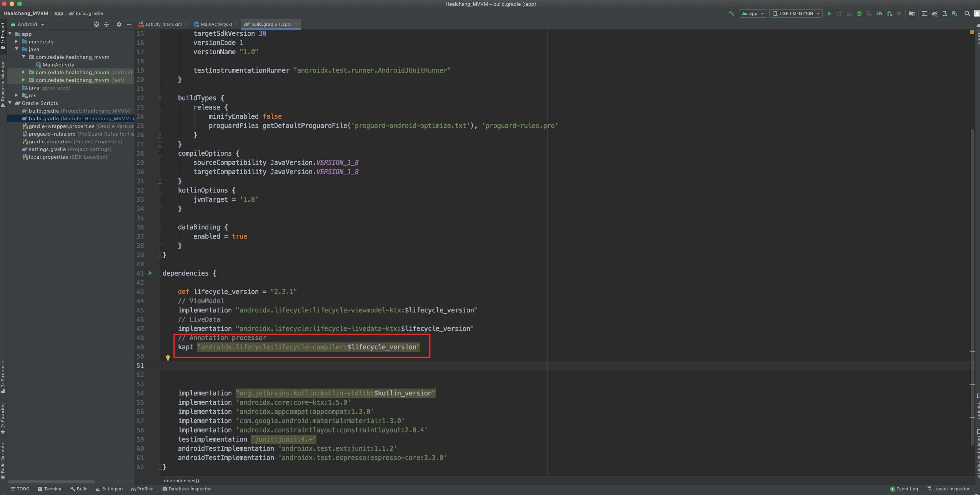Image resolution: width=980 pixels, height=495 pixels.
Task: Open the app run configuration dropdown
Action: tap(753, 13)
